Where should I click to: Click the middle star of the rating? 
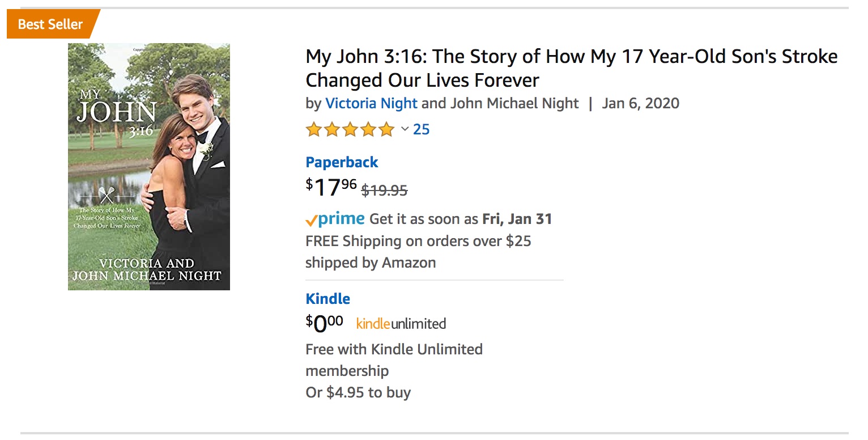350,130
